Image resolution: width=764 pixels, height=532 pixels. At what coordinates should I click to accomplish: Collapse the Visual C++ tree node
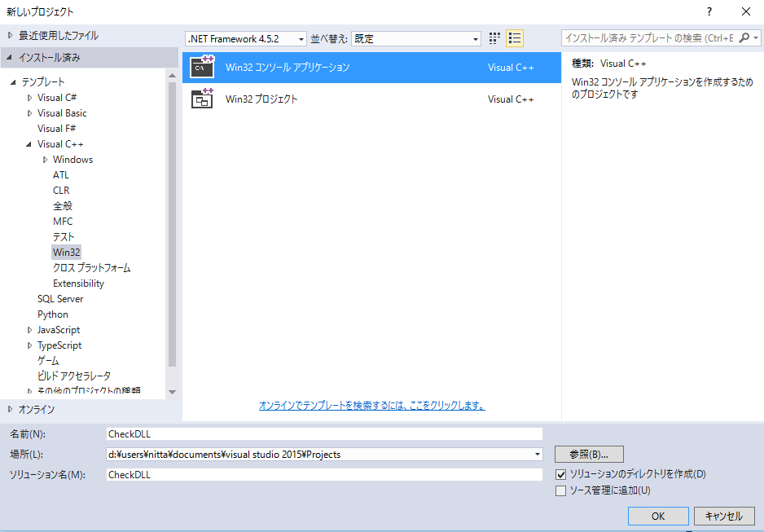(30, 144)
